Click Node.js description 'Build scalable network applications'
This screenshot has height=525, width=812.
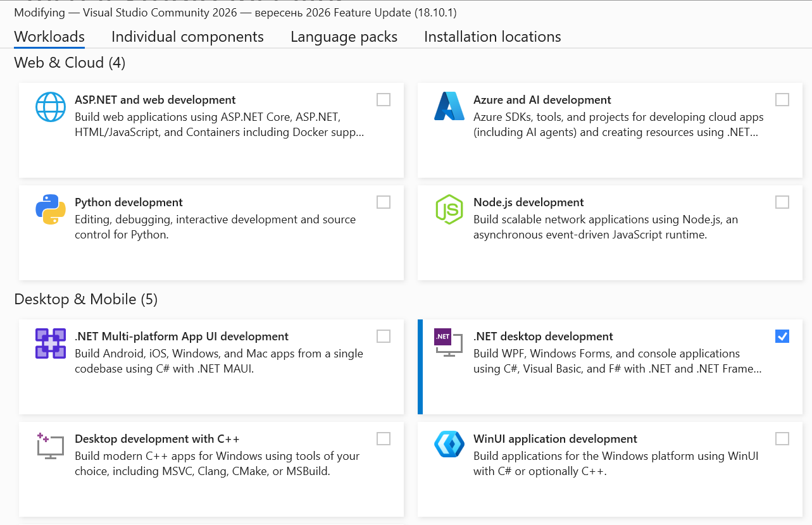(606, 227)
